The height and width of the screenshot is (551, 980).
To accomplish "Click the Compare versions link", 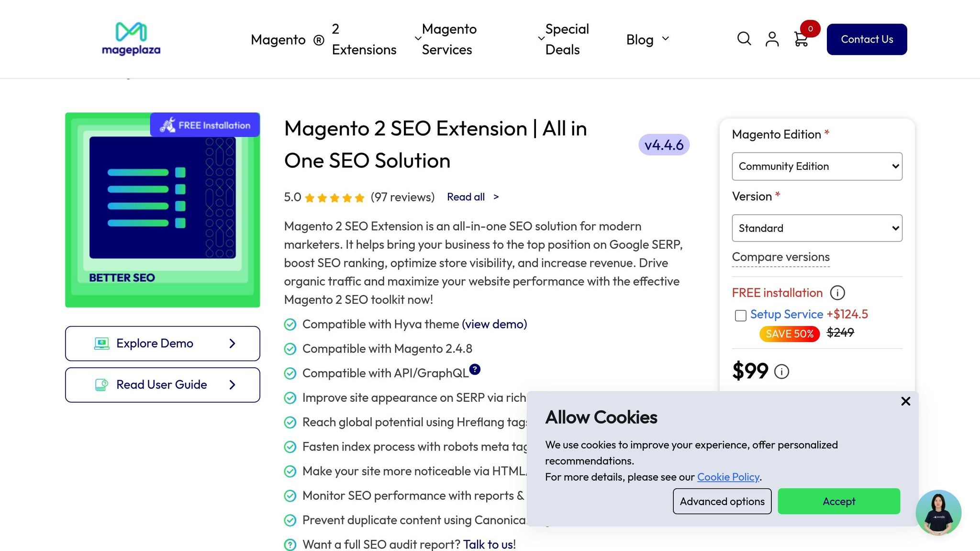I will point(780,257).
